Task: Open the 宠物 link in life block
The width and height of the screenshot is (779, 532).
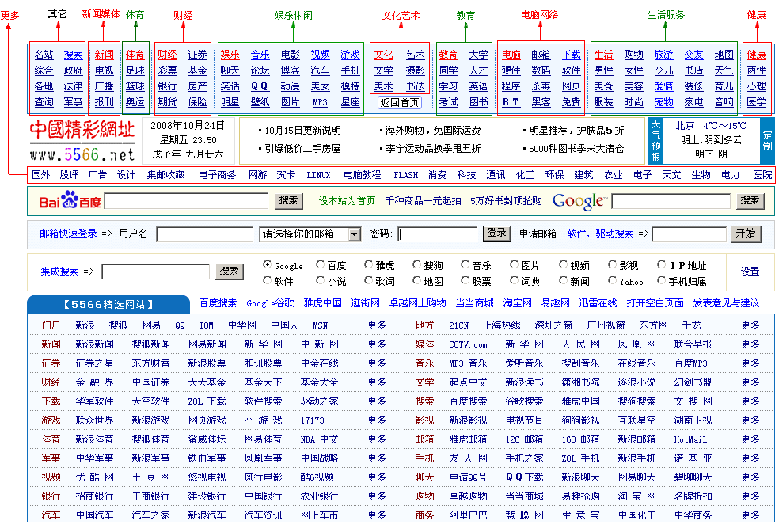Action: (x=663, y=102)
